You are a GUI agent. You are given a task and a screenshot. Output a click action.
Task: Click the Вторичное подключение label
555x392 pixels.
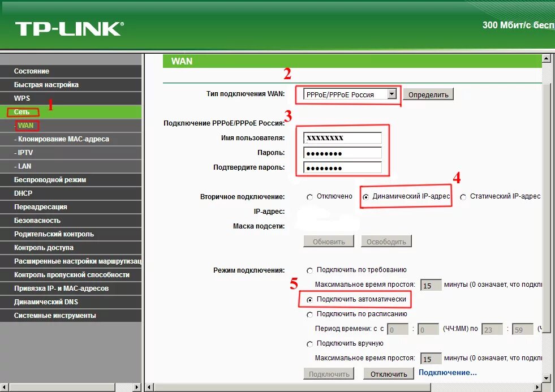243,197
